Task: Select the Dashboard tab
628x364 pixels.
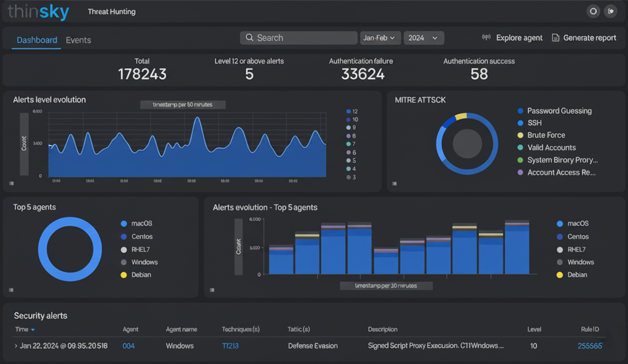Action: [x=37, y=40]
